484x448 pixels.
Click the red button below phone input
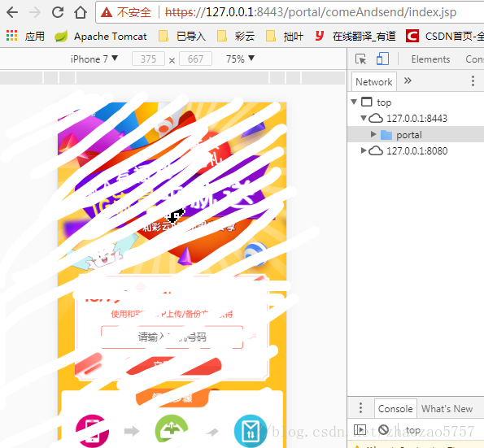(173, 366)
